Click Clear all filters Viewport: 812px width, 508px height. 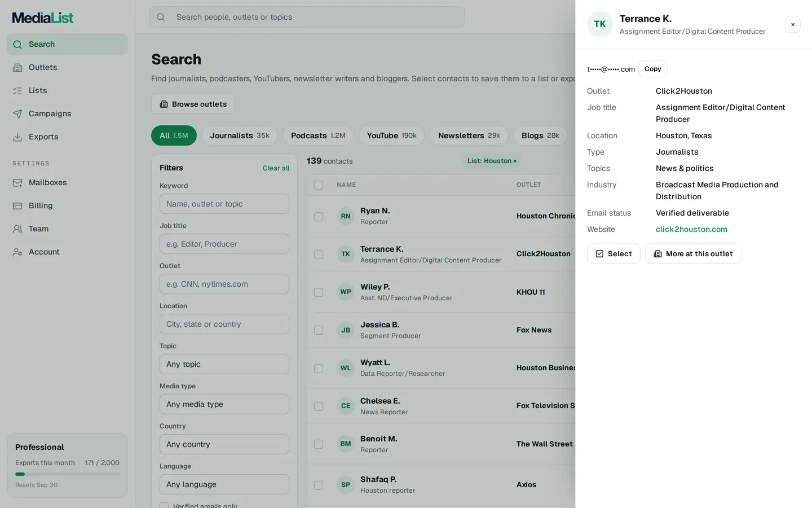[x=276, y=168]
